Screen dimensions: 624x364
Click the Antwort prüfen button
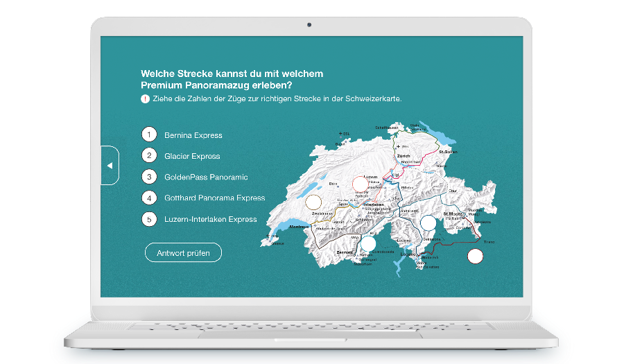(x=183, y=252)
